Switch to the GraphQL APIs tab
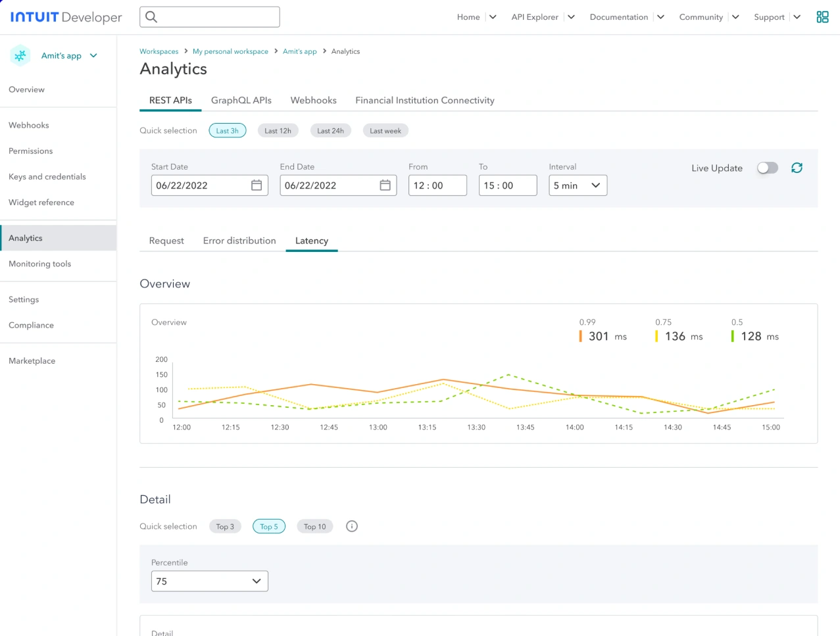 [241, 101]
